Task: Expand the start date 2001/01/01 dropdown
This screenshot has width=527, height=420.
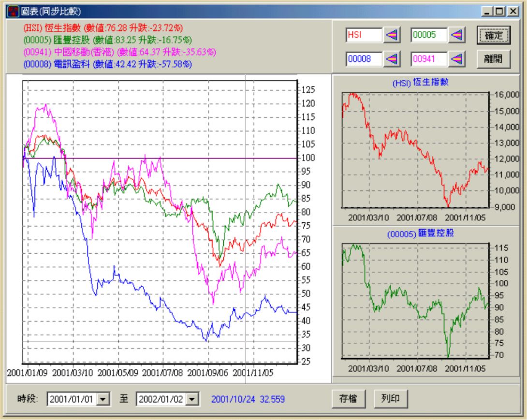Action: [103, 399]
